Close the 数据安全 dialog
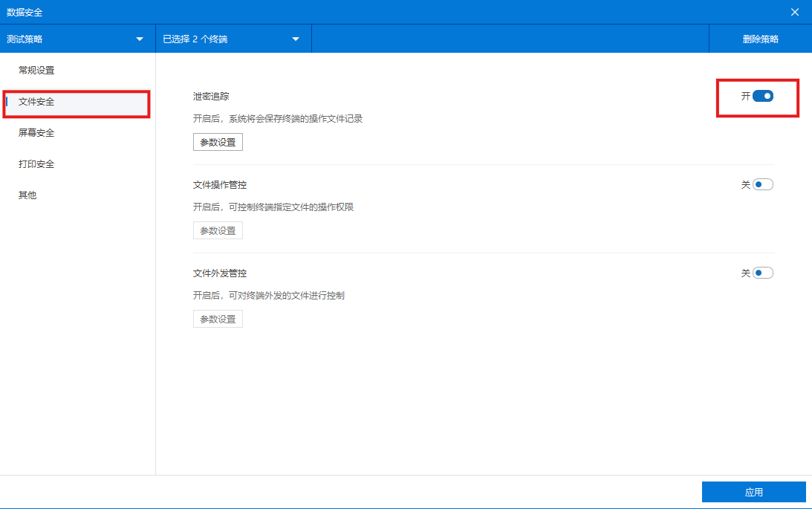 pyautogui.click(x=795, y=11)
